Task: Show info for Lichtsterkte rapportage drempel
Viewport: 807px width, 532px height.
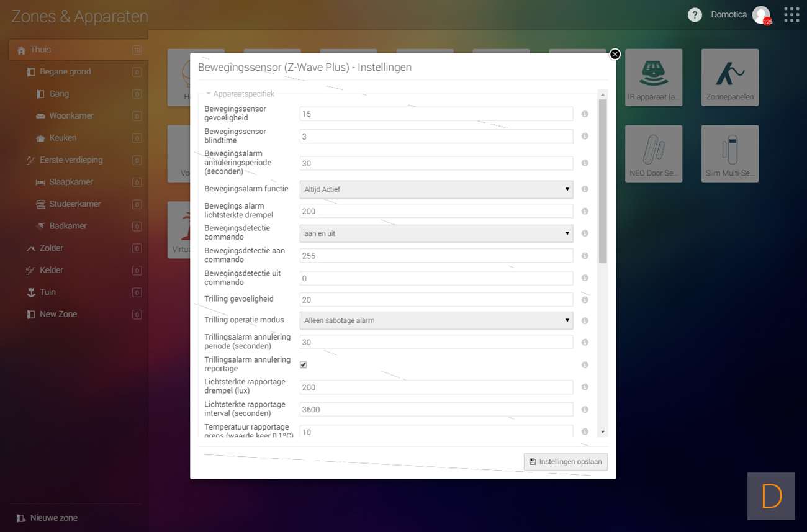Action: pyautogui.click(x=584, y=387)
